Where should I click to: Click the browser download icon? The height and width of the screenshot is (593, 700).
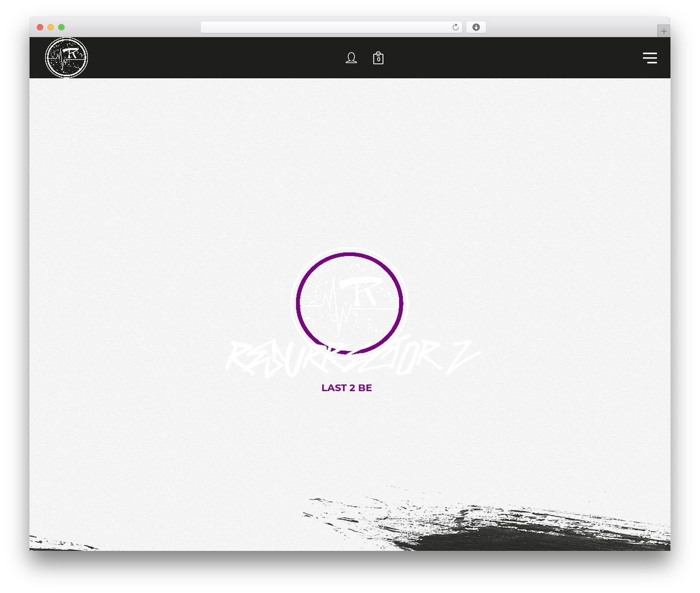click(x=476, y=27)
